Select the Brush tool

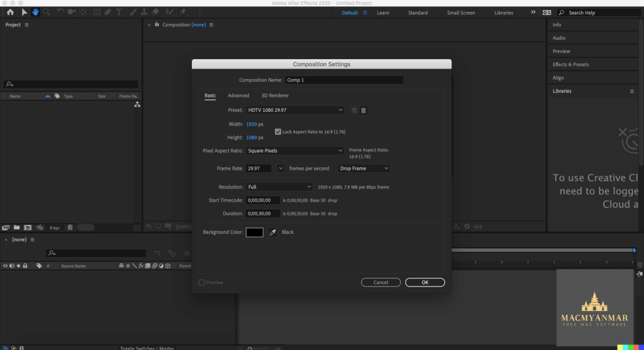pyautogui.click(x=133, y=13)
